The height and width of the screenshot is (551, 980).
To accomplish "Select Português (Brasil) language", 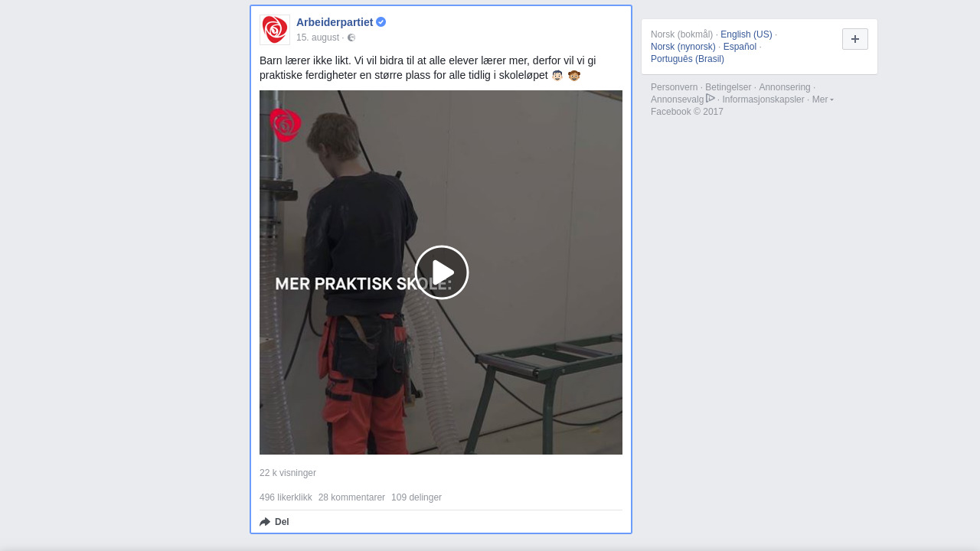I will [688, 59].
